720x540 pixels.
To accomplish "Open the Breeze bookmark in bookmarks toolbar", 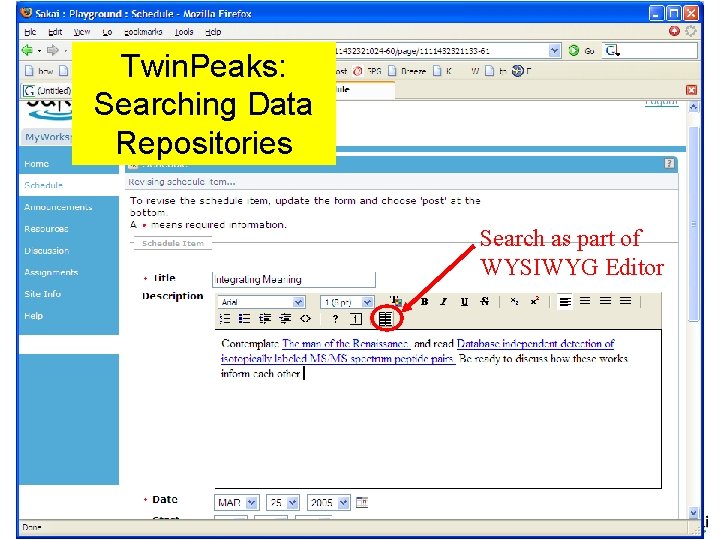I will (x=407, y=71).
